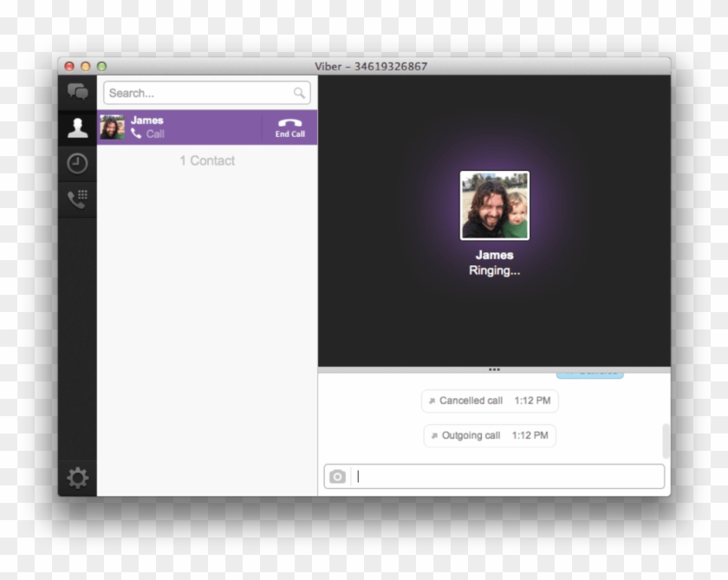Viewport: 728px width, 580px height.
Task: Click the camera icon to send a photo
Action: click(337, 476)
